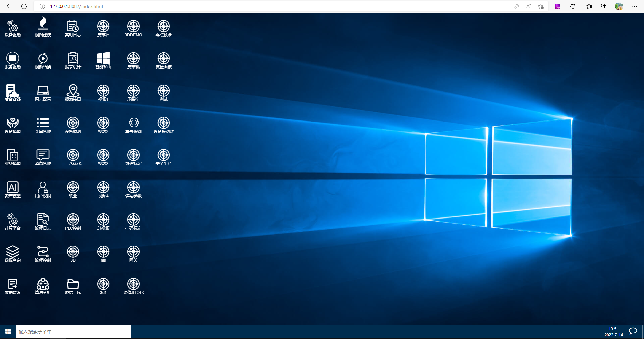
Task: Open the 3D icon
Action: pyautogui.click(x=73, y=254)
